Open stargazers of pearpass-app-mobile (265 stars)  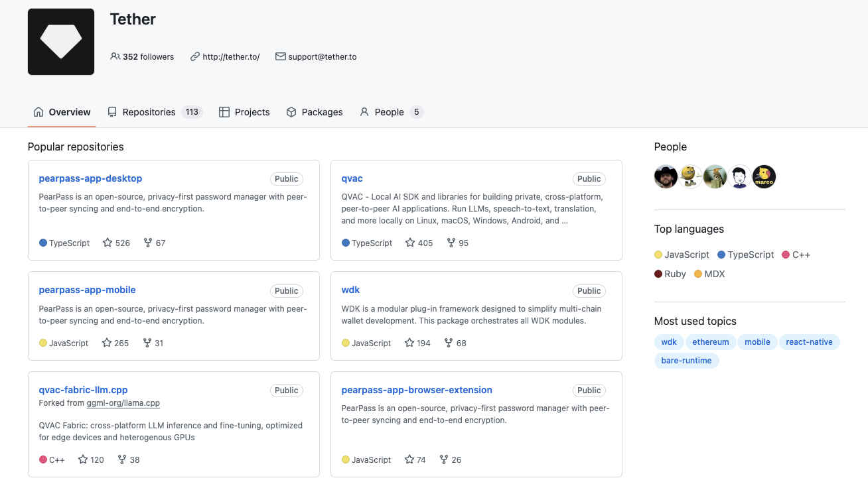[115, 343]
